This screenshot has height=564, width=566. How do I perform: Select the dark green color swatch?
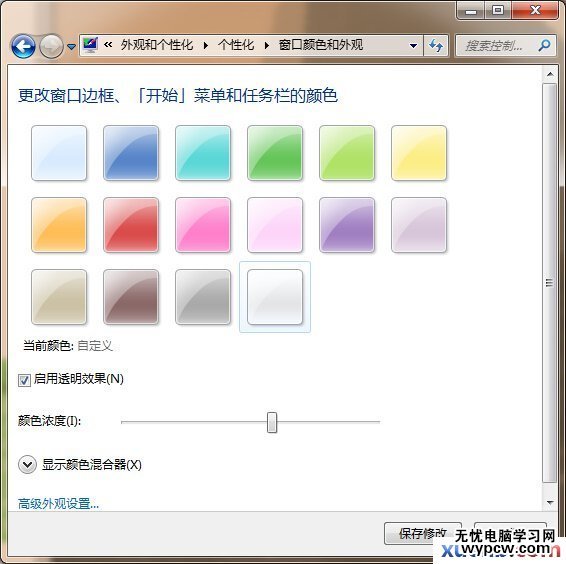[x=275, y=153]
